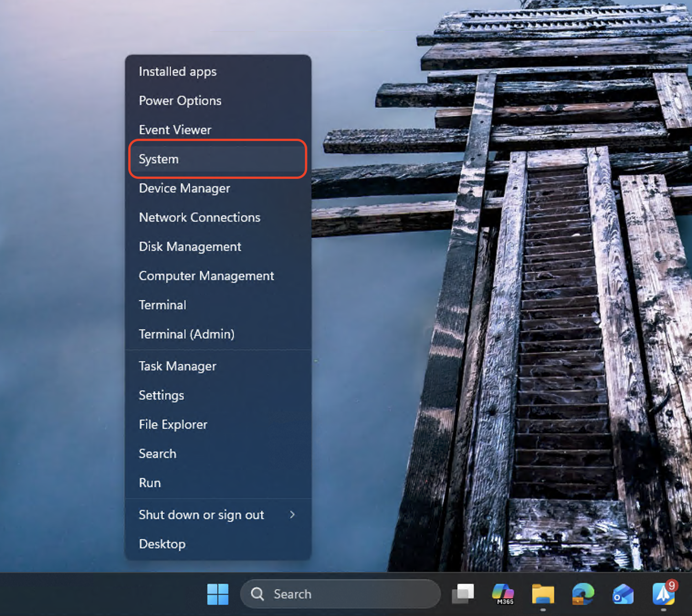Image resolution: width=692 pixels, height=616 pixels.
Task: Open Task Manager from the menu
Action: click(x=218, y=366)
